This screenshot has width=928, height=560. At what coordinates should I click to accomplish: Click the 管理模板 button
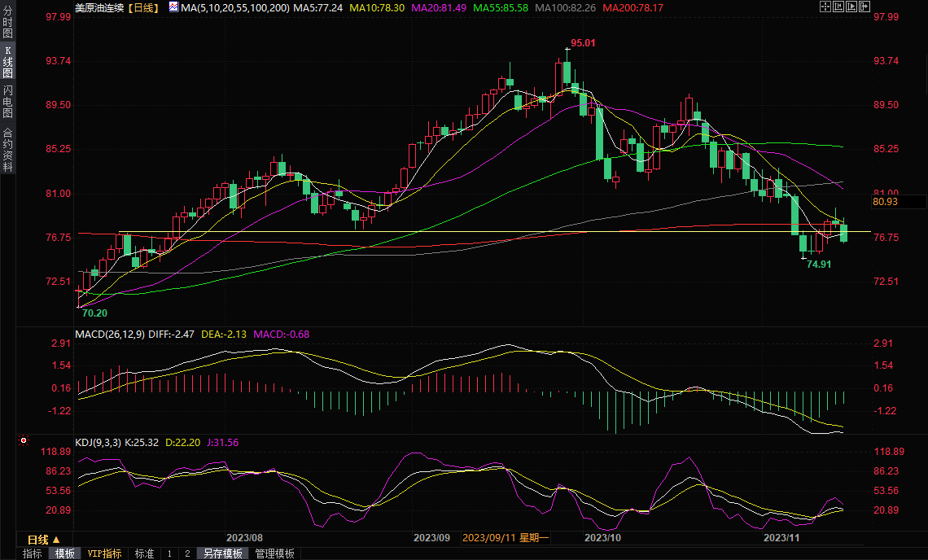(x=275, y=553)
